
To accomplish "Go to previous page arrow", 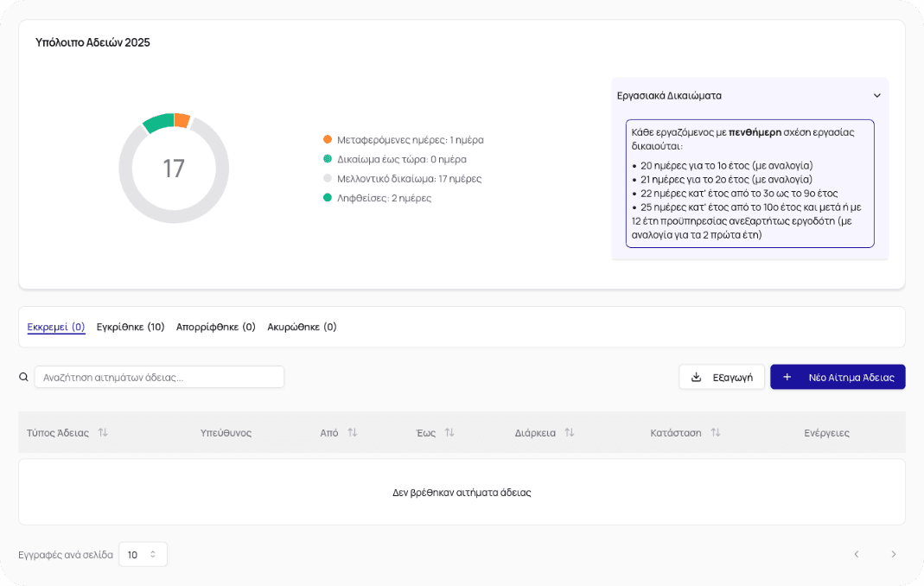I will 856,554.
